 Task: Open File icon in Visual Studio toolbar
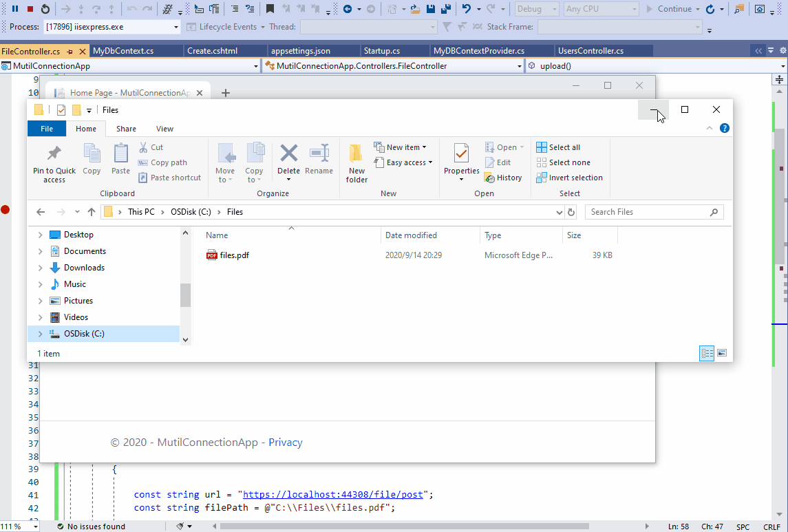tap(415, 8)
